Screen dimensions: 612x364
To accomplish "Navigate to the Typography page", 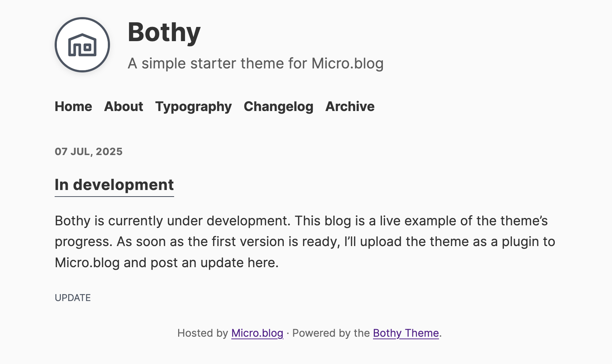I will click(193, 107).
